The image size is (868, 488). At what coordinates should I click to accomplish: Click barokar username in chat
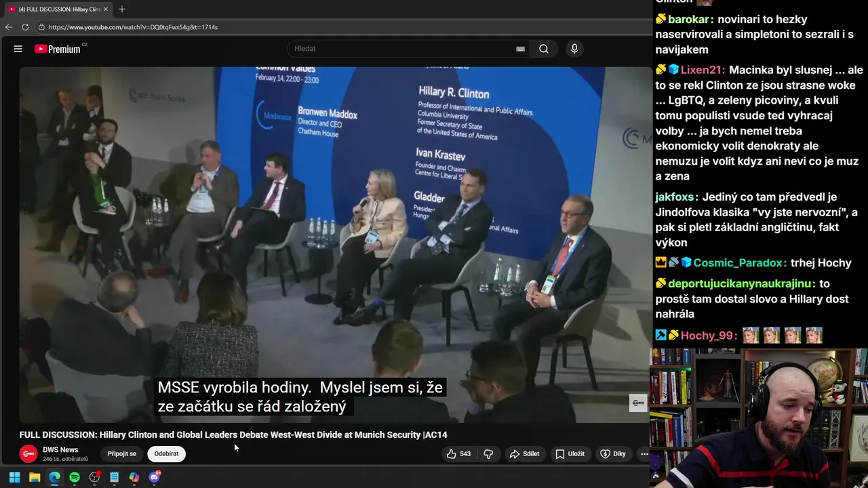coord(688,19)
